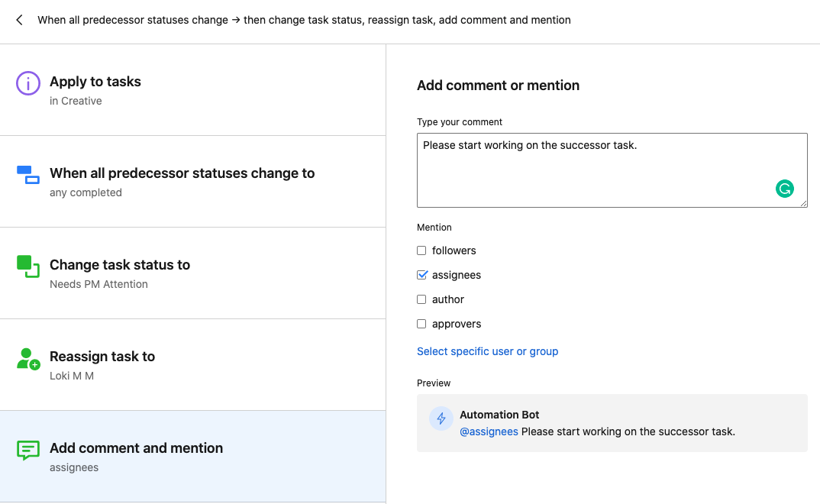This screenshot has width=820, height=504.
Task: Click the green comment bubble icon
Action: (x=28, y=450)
